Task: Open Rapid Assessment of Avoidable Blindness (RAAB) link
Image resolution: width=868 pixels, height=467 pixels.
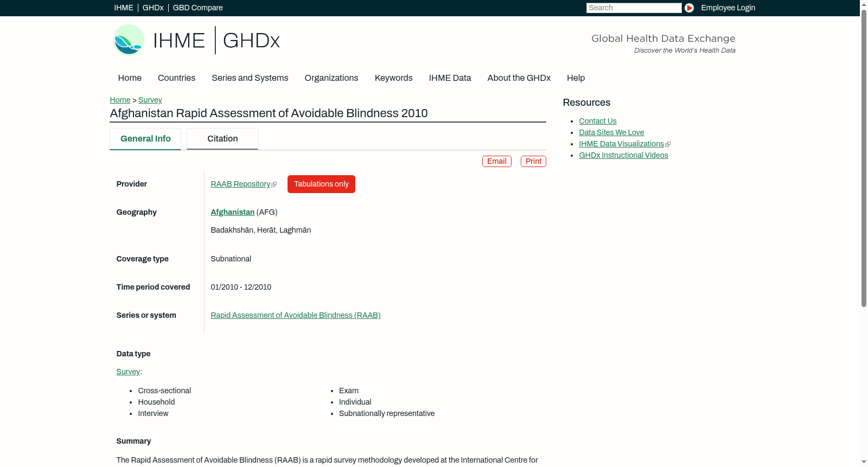Action: pos(296,316)
